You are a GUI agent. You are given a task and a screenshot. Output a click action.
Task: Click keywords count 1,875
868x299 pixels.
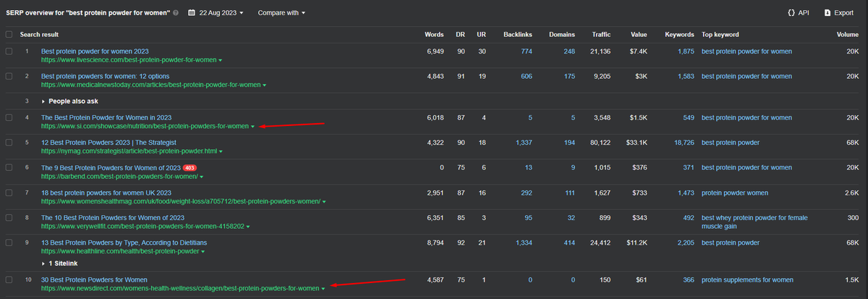[x=686, y=51]
